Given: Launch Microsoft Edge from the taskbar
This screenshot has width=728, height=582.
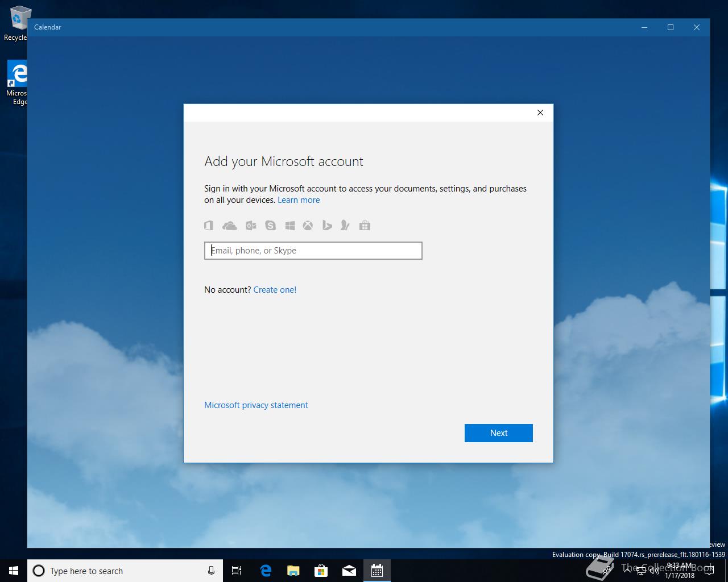Looking at the screenshot, I should (x=266, y=571).
